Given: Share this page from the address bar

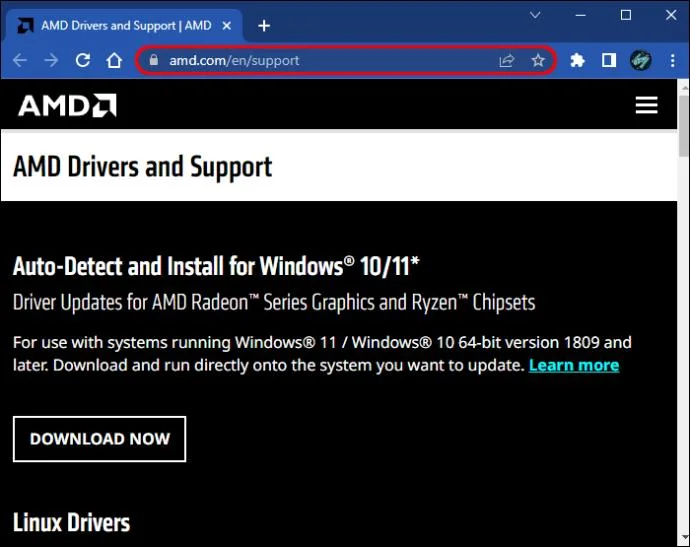Looking at the screenshot, I should [506, 60].
